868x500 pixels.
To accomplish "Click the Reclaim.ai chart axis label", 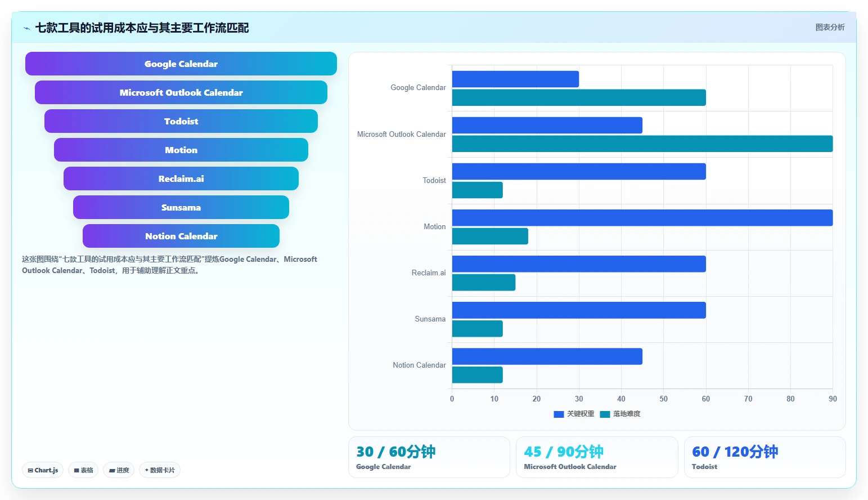I will coord(429,273).
